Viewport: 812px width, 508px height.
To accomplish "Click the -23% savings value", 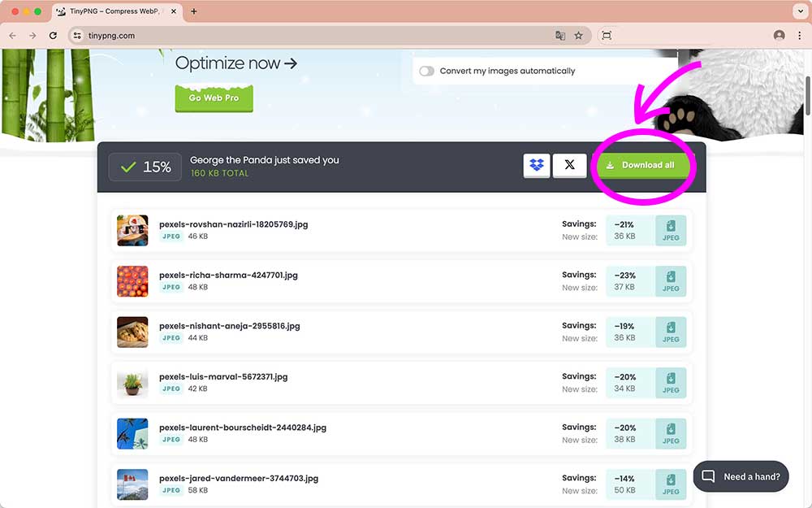I will coord(624,276).
